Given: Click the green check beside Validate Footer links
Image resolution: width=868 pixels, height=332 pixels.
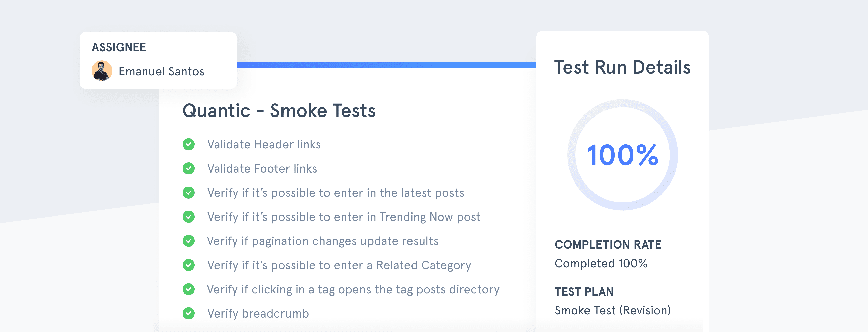Looking at the screenshot, I should pos(189,168).
